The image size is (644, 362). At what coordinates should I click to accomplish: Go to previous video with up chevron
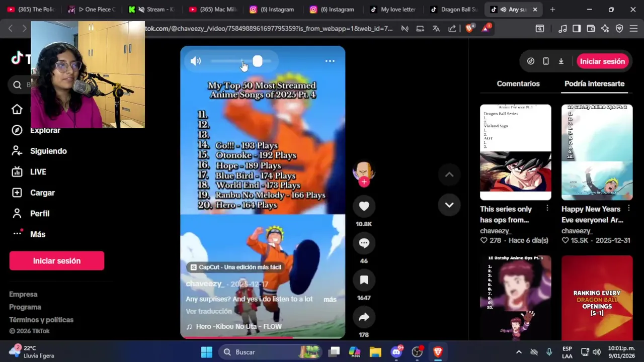pos(449,174)
